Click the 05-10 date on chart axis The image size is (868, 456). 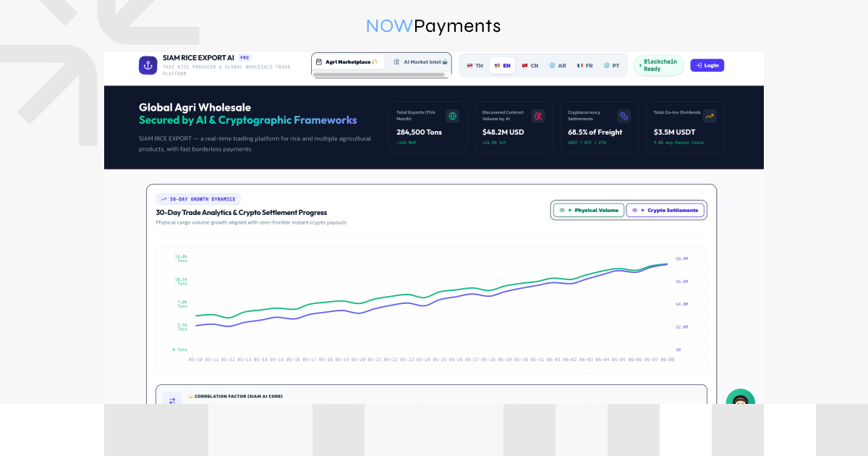click(196, 359)
